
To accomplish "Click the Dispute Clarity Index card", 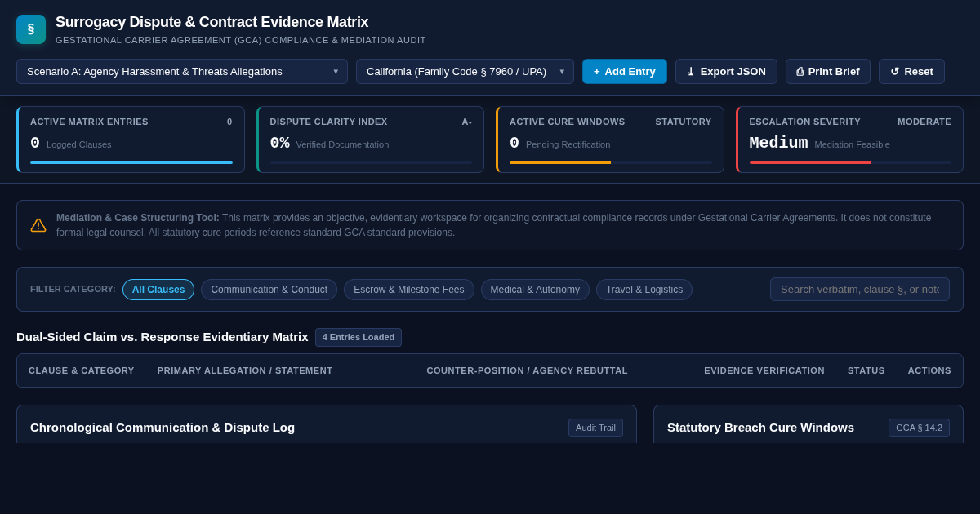I will (x=370, y=140).
